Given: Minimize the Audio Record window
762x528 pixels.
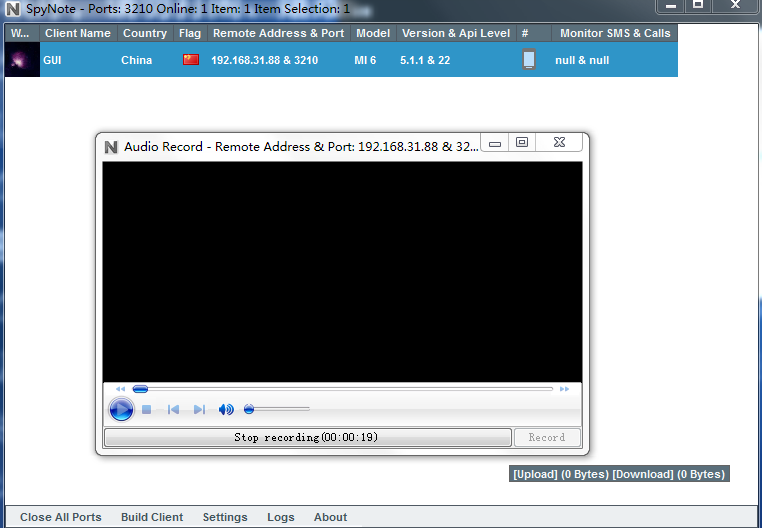Looking at the screenshot, I should [x=495, y=143].
